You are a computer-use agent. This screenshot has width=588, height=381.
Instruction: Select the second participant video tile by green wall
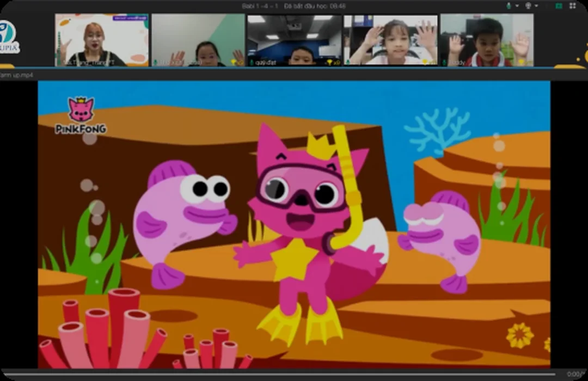pos(198,40)
